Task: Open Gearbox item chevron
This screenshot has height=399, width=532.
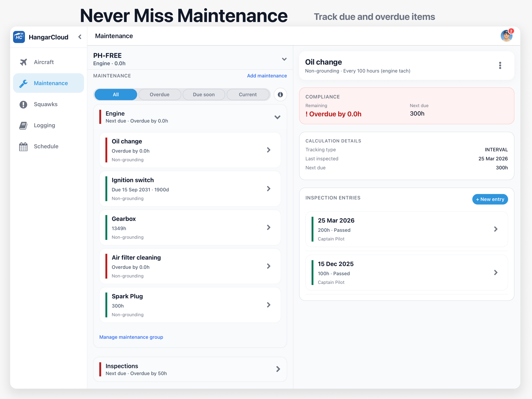Action: coord(269,227)
